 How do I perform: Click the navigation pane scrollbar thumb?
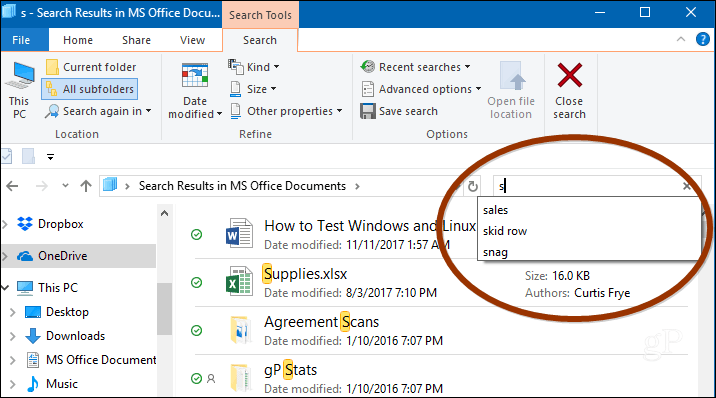(164, 309)
